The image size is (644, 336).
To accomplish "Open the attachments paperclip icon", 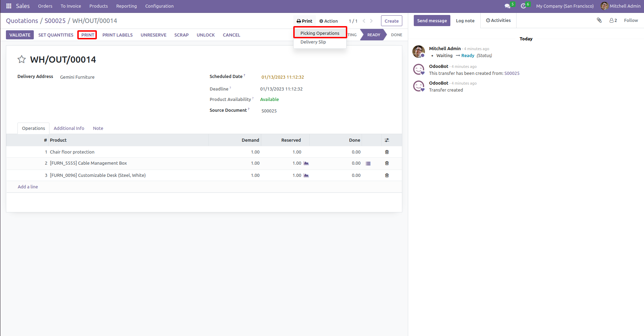I will pos(599,21).
